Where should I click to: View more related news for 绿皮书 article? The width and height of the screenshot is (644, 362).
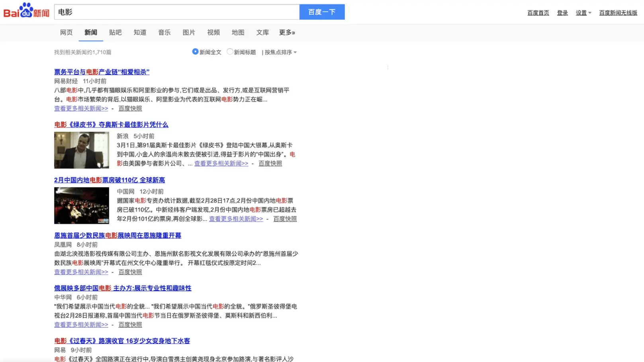coord(221,163)
